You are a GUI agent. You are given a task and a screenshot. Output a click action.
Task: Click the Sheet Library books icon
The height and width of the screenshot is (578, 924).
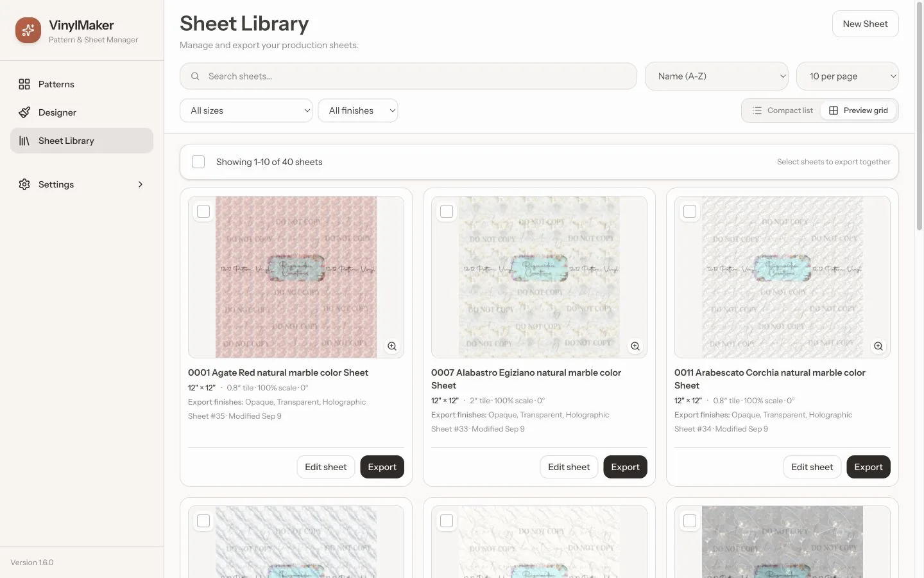coord(24,141)
